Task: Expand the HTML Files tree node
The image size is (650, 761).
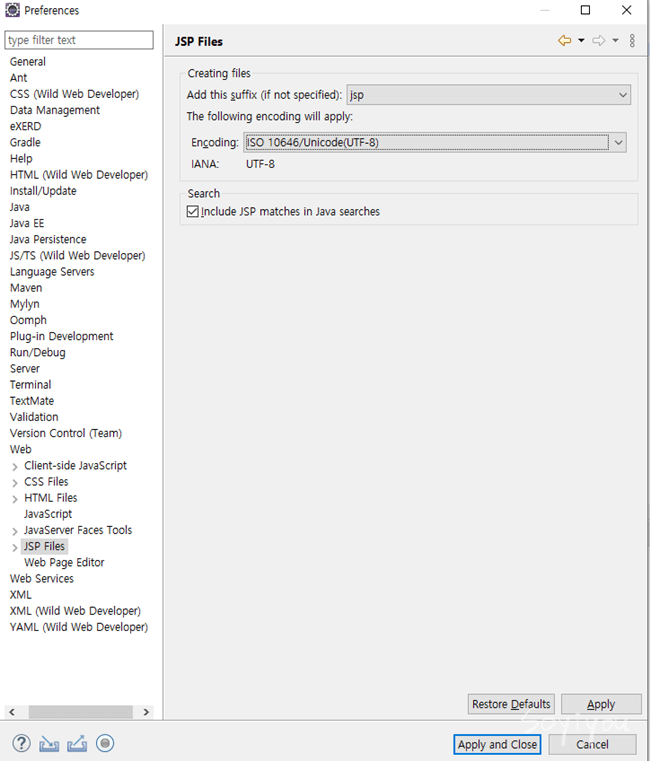Action: tap(15, 498)
